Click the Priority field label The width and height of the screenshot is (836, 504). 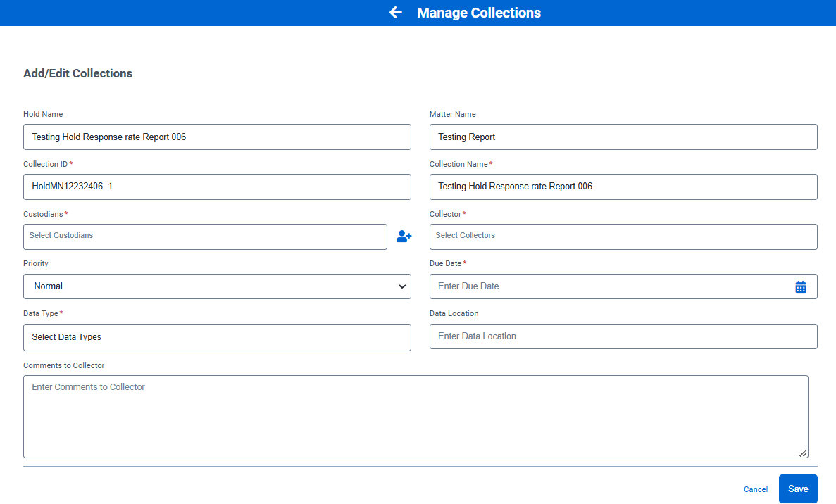36,264
